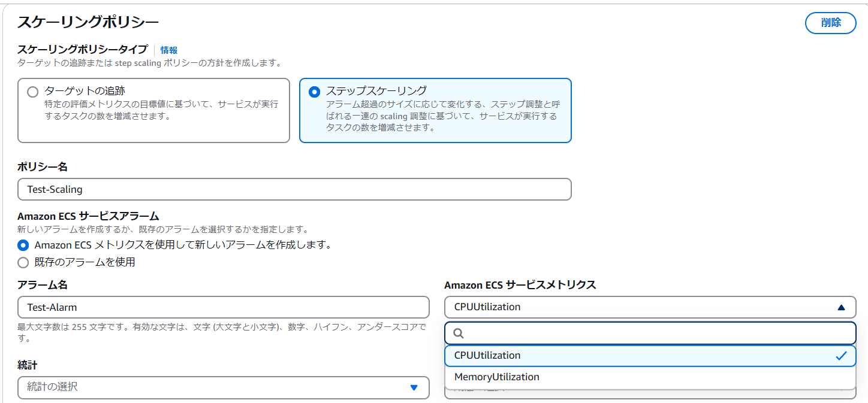This screenshot has height=403, width=868.
Task: Open the 情報 link beside スケーリングポリシータイプ
Action: click(169, 50)
